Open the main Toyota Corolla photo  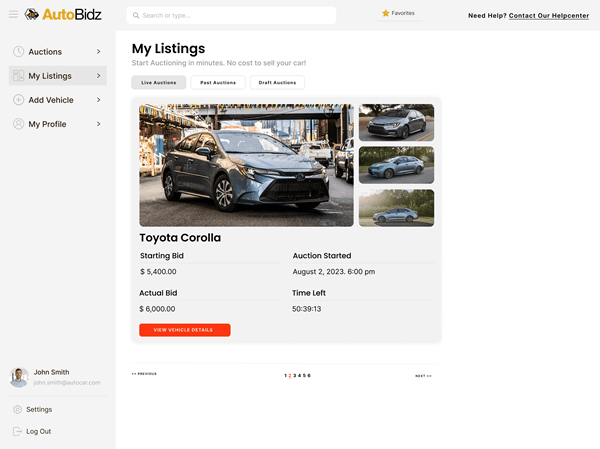click(x=246, y=165)
